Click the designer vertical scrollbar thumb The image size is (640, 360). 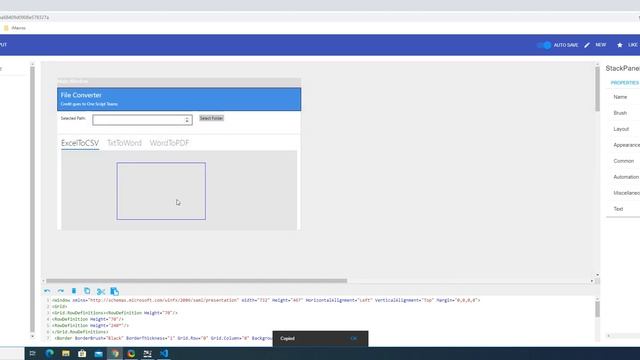[598, 89]
